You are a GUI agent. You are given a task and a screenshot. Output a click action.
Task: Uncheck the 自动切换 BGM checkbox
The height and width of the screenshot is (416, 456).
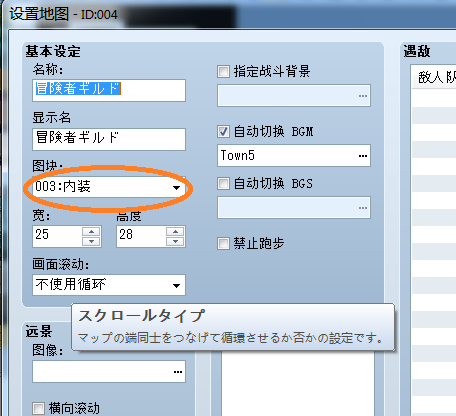click(x=223, y=132)
